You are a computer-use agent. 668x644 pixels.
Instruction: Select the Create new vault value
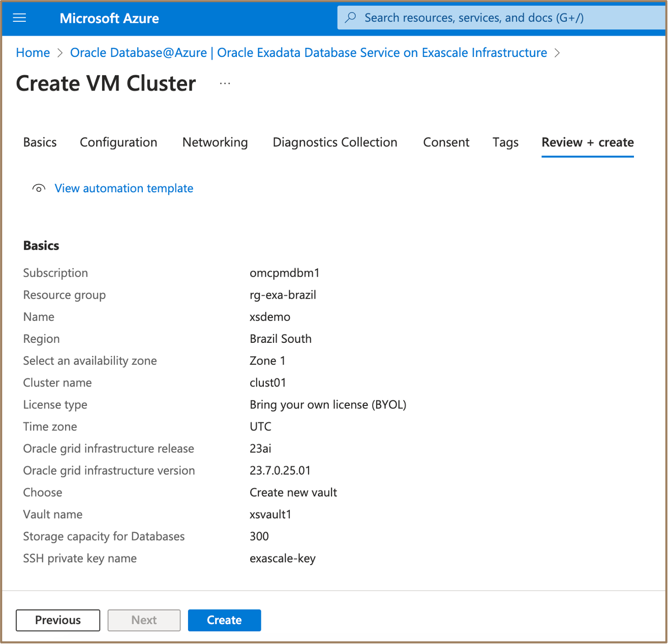point(293,492)
